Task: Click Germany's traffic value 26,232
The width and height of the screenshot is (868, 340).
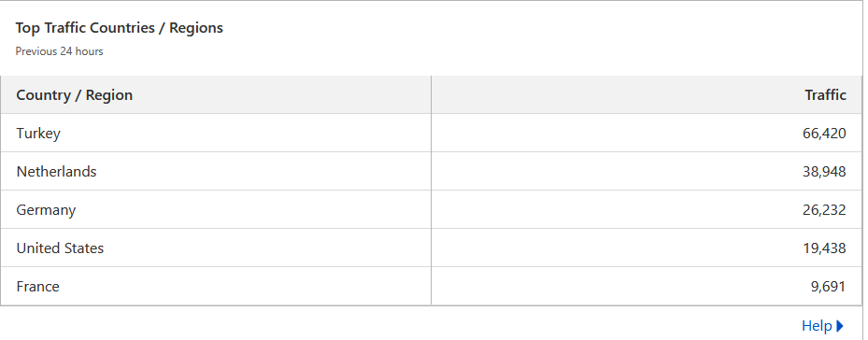Action: 824,210
